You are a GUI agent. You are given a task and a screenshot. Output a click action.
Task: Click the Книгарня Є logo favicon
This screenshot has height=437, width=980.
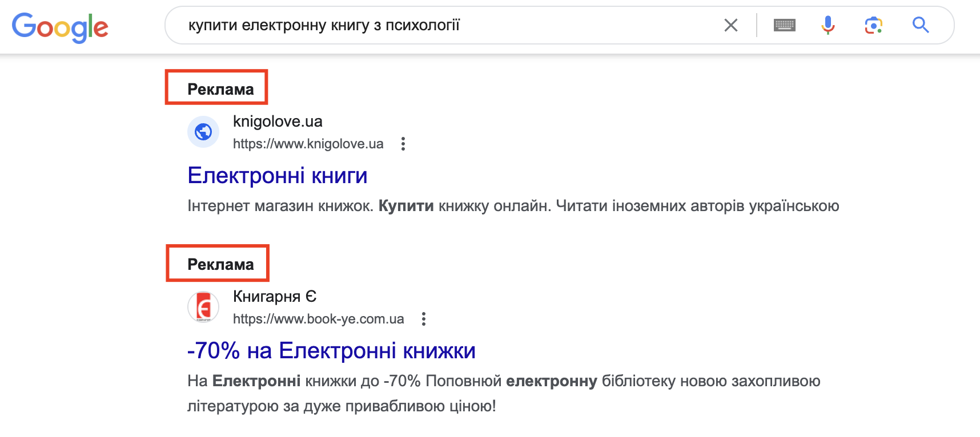point(203,307)
